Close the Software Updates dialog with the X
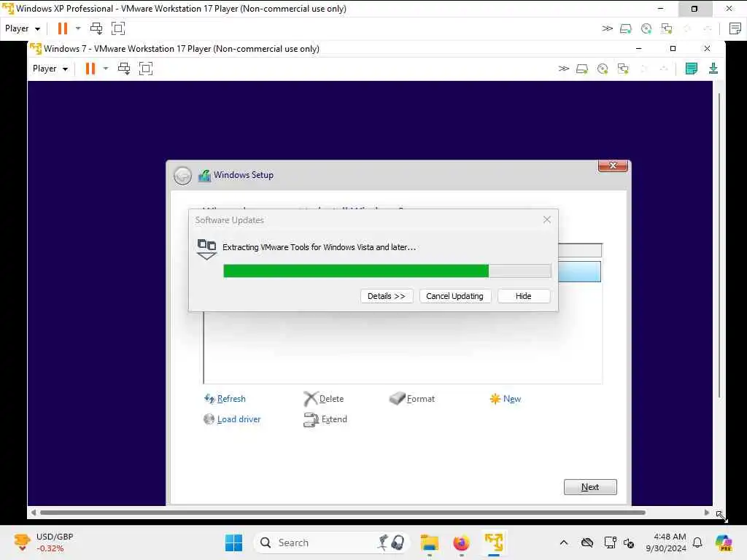747x560 pixels. (547, 219)
